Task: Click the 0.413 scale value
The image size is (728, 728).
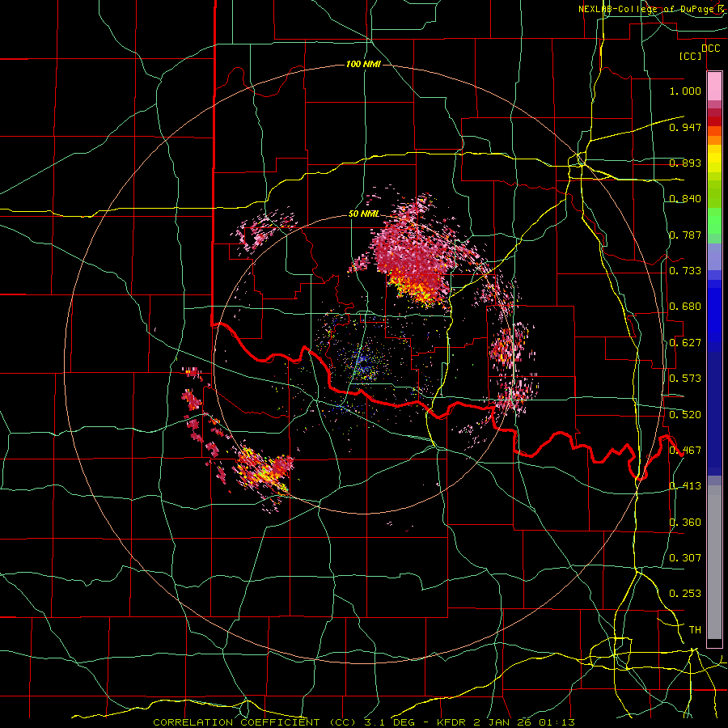Action: tap(685, 486)
